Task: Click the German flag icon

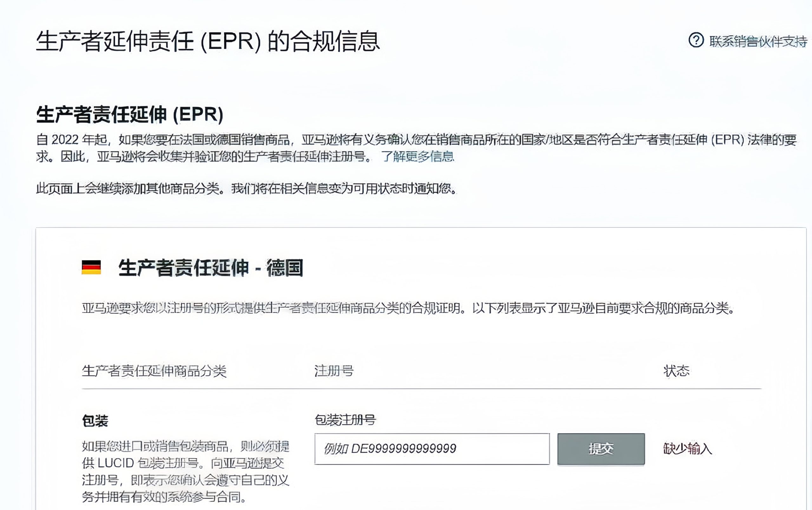Action: (x=91, y=268)
